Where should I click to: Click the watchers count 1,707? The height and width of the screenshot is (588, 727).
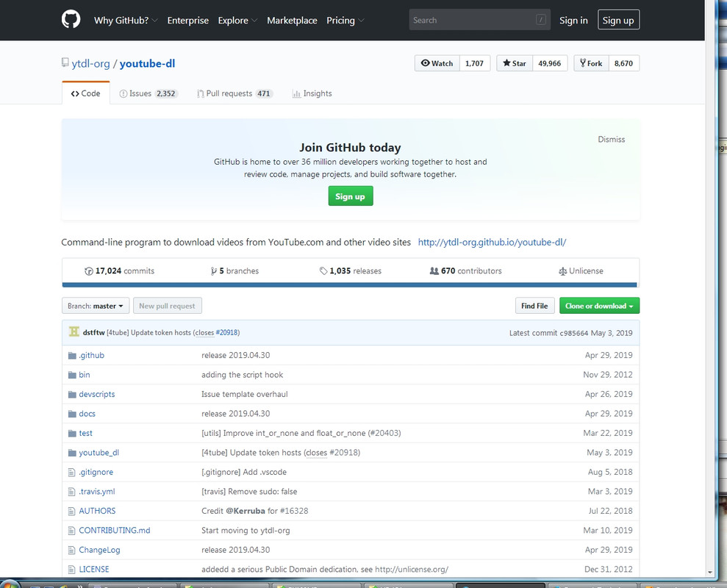point(475,63)
